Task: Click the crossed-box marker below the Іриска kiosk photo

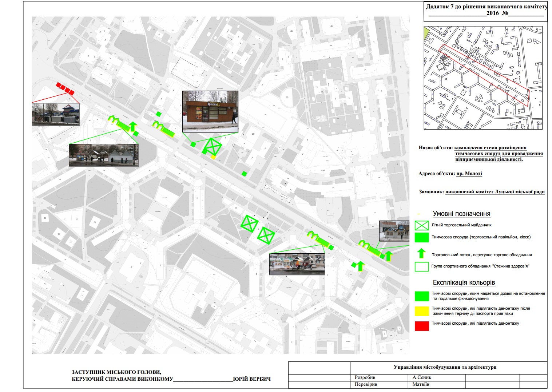Action: coord(212,147)
